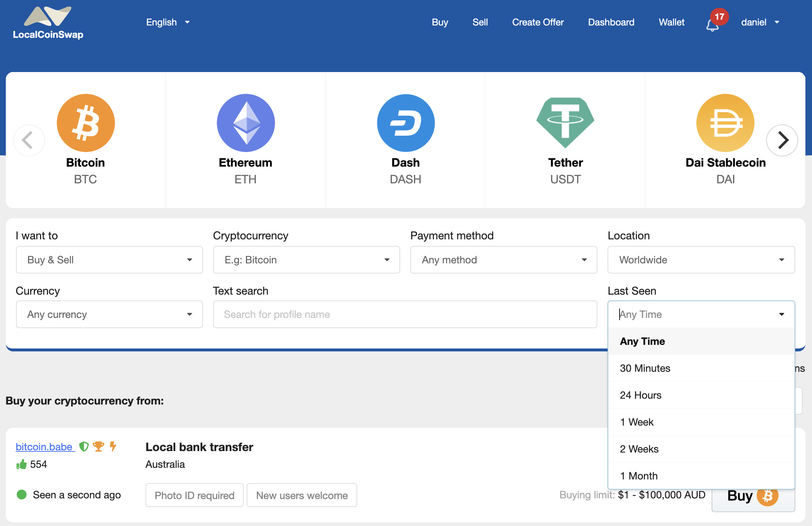Click the 554 feedback score
The height and width of the screenshot is (526, 812).
pyautogui.click(x=39, y=464)
